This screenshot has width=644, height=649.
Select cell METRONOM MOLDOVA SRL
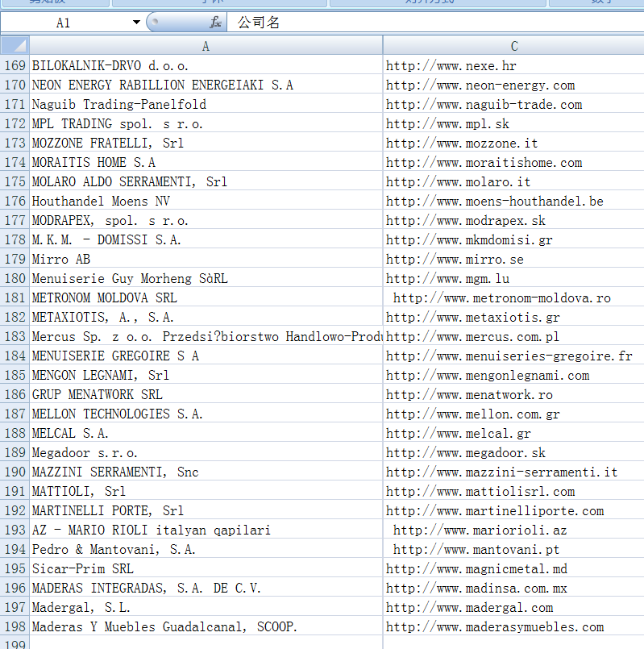[x=206, y=297]
